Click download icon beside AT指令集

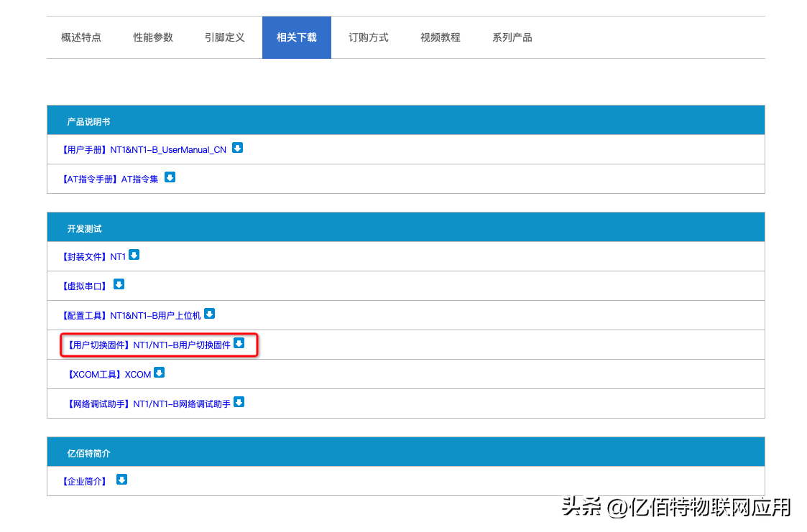click(x=170, y=177)
